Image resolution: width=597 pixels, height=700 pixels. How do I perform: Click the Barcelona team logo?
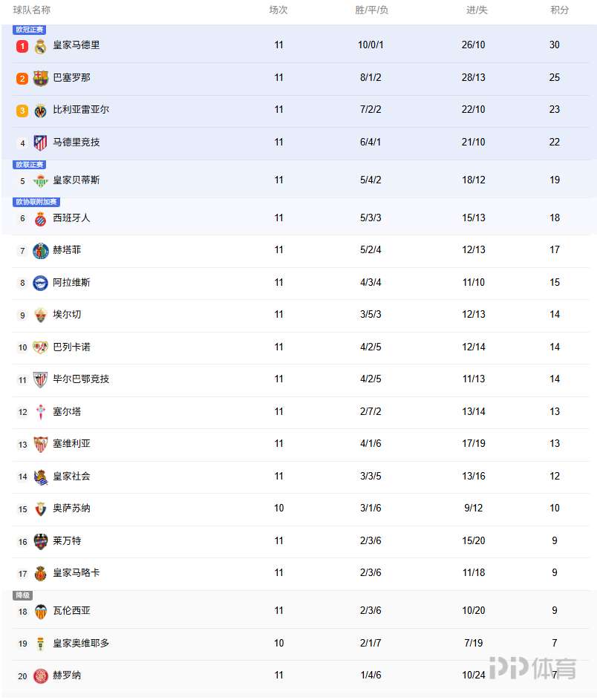40,78
